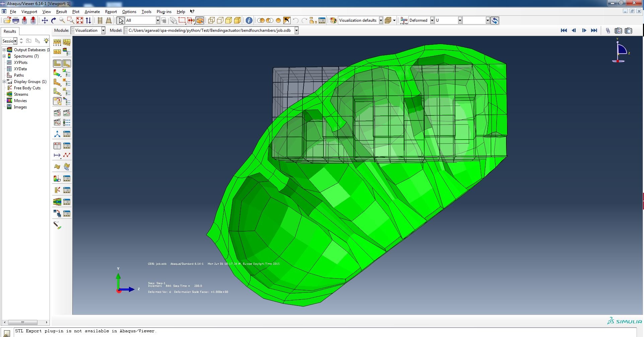Open the Animate menu
Image resolution: width=644 pixels, height=337 pixels.
click(92, 11)
